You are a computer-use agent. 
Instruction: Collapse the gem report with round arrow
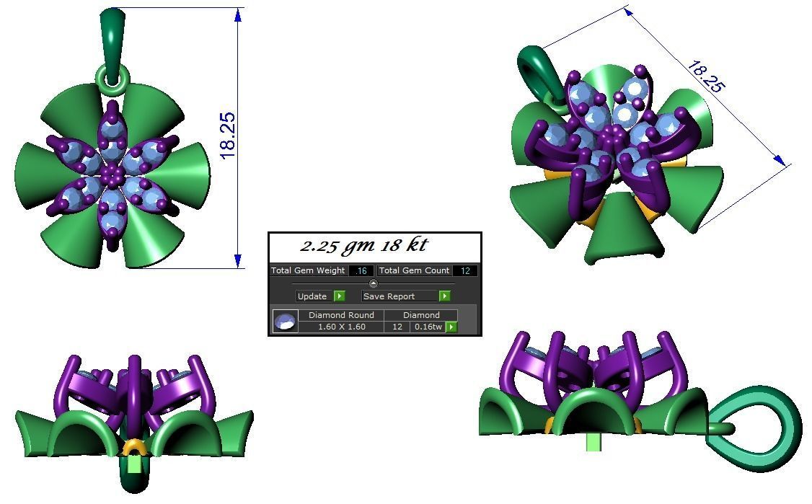[374, 283]
